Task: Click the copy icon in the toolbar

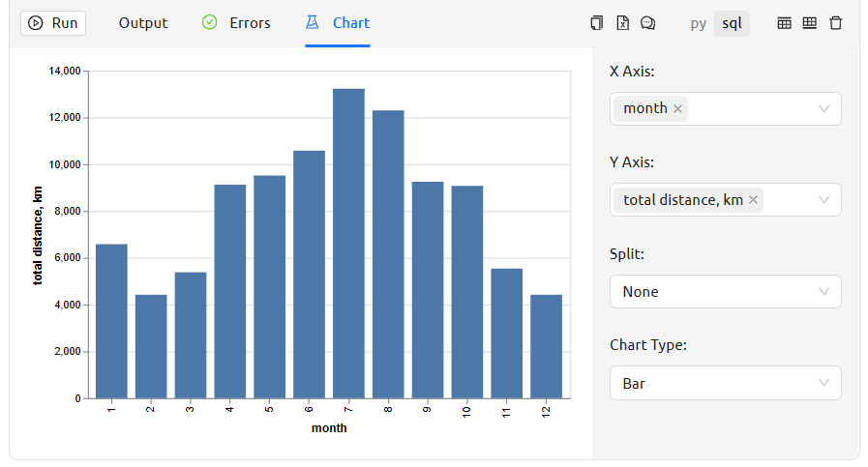Action: coord(597,23)
